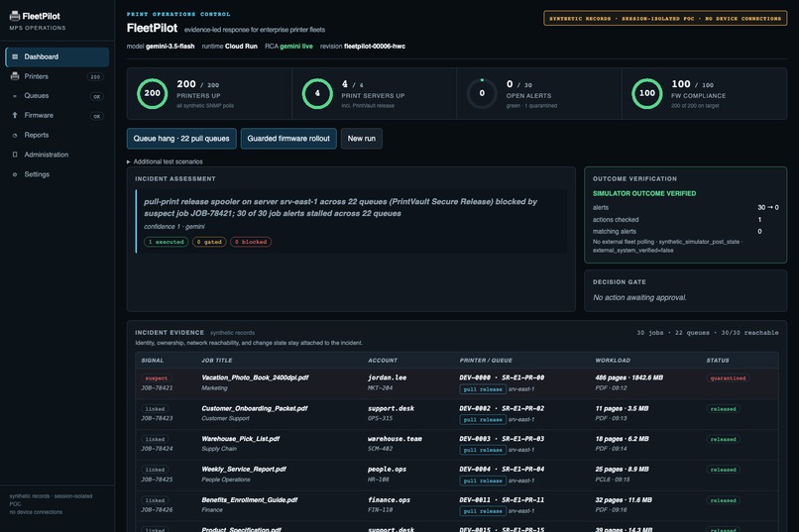Click the Workload column header
799x532 pixels.
[x=613, y=361]
